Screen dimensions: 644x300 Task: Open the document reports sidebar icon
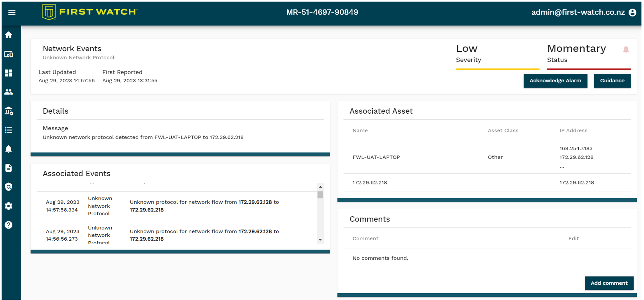[x=9, y=168]
